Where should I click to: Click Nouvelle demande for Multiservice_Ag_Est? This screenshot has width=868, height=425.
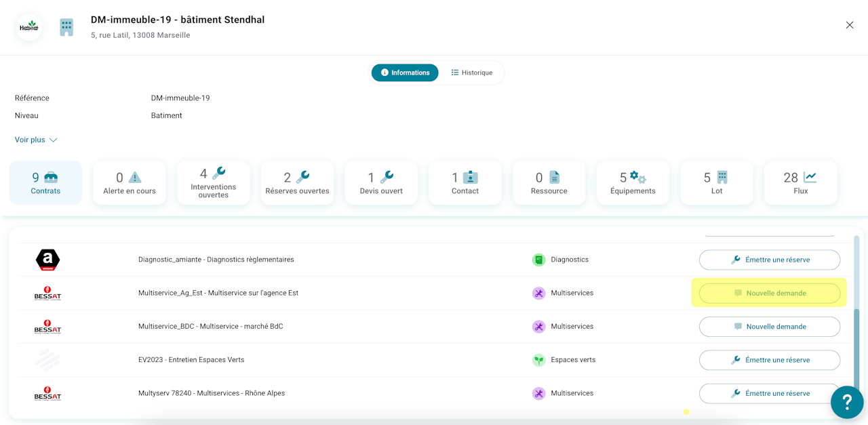(769, 294)
